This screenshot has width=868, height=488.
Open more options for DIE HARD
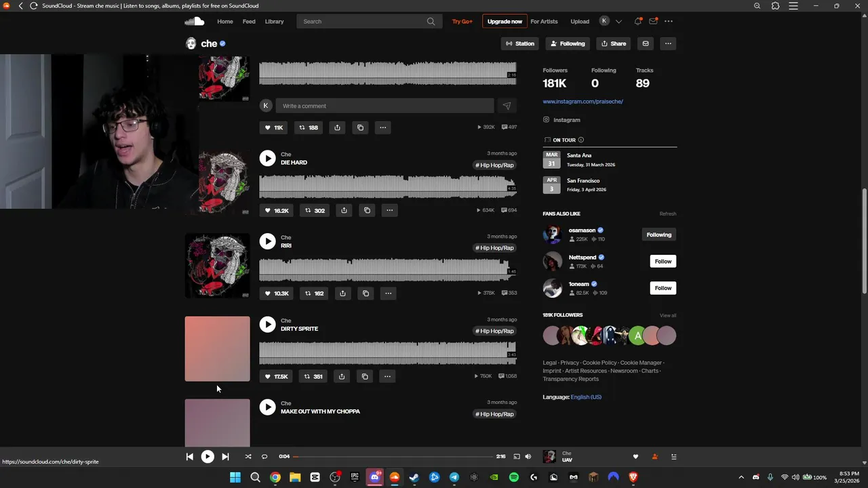coord(389,210)
